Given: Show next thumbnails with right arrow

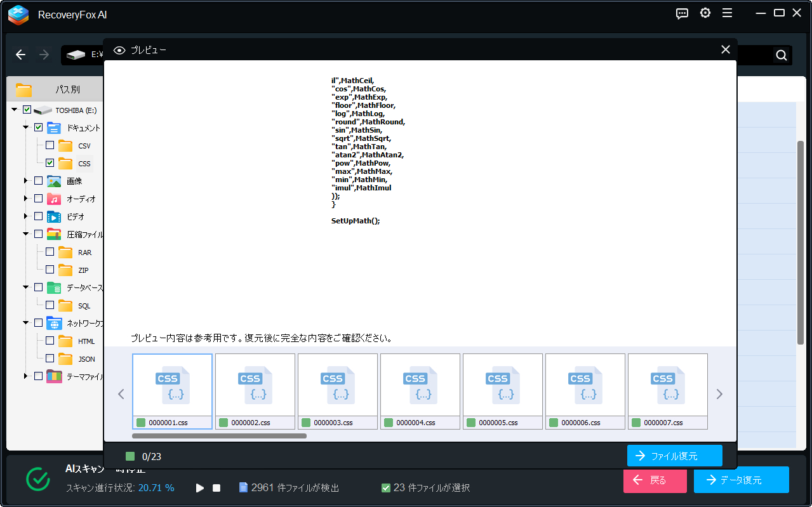Looking at the screenshot, I should click(x=719, y=394).
